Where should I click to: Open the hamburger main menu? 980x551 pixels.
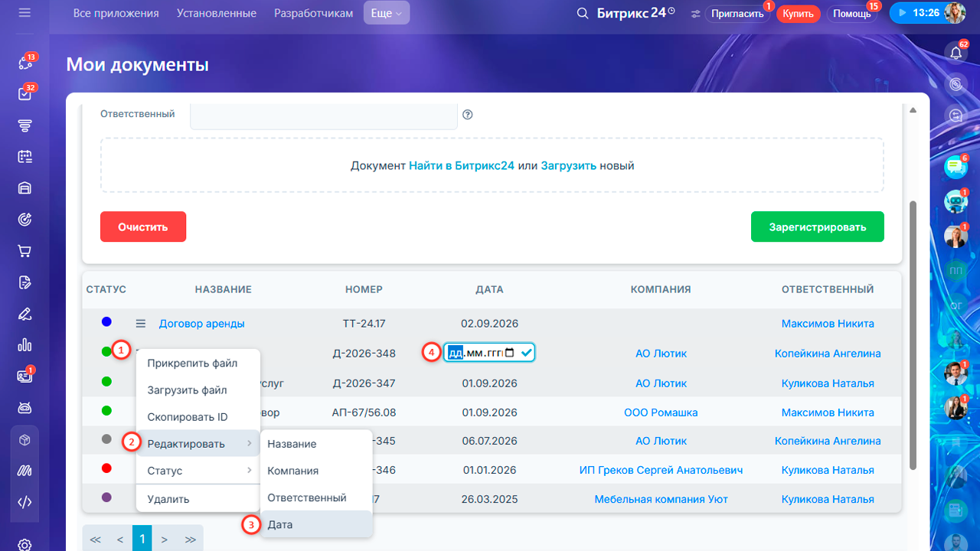click(24, 13)
